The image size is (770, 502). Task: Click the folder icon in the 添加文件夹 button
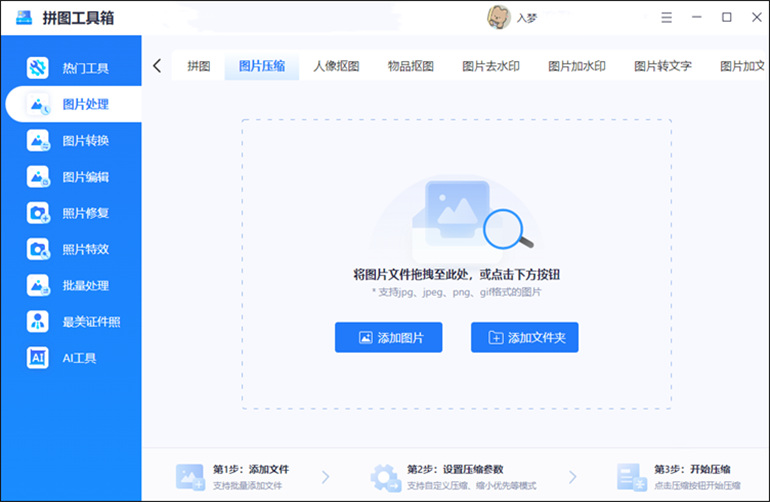coord(495,337)
